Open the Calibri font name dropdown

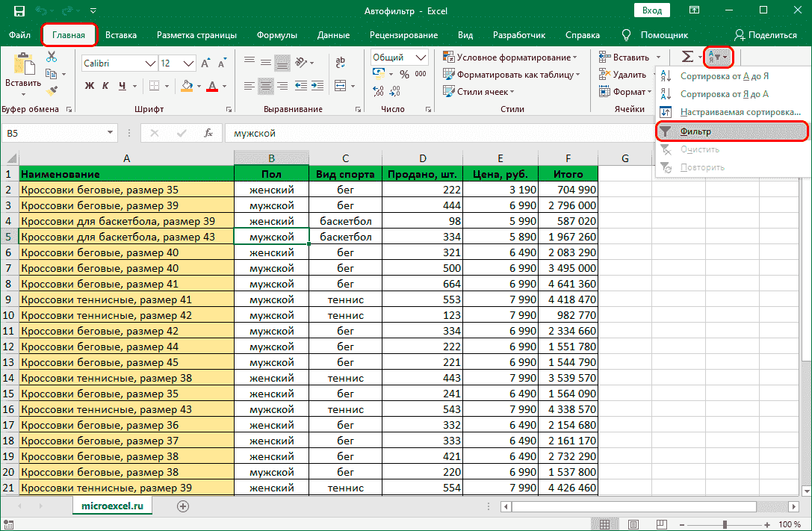coord(151,63)
